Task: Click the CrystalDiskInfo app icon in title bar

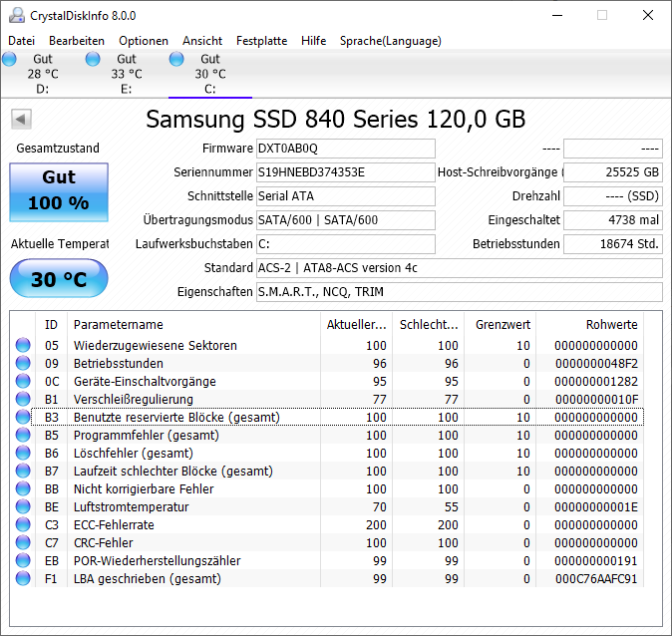Action: [x=16, y=15]
